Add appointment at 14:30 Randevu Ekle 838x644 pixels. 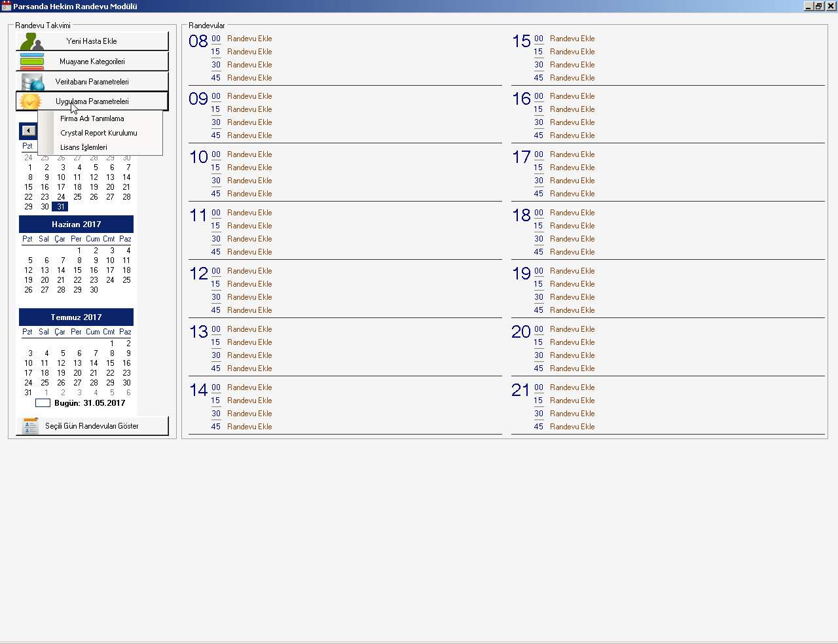[249, 414]
